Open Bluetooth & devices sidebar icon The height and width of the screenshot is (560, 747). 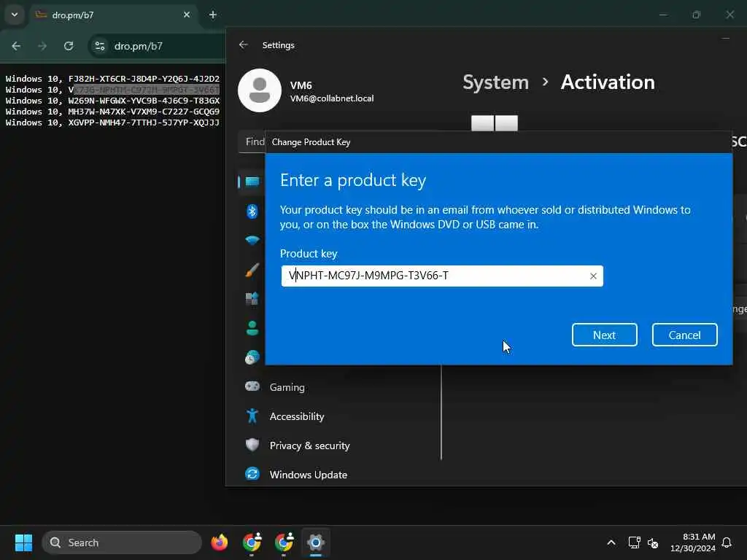point(252,211)
